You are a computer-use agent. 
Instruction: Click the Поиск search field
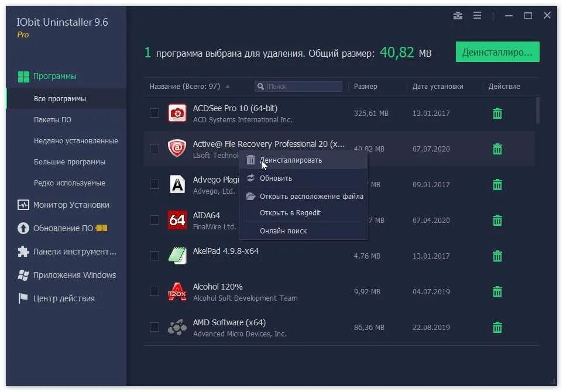point(298,87)
